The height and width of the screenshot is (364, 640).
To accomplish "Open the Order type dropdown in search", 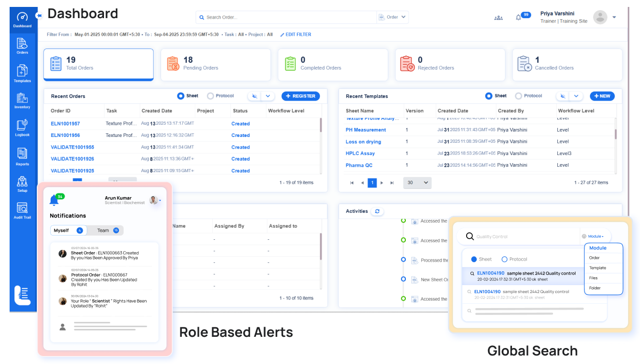I will [x=393, y=17].
